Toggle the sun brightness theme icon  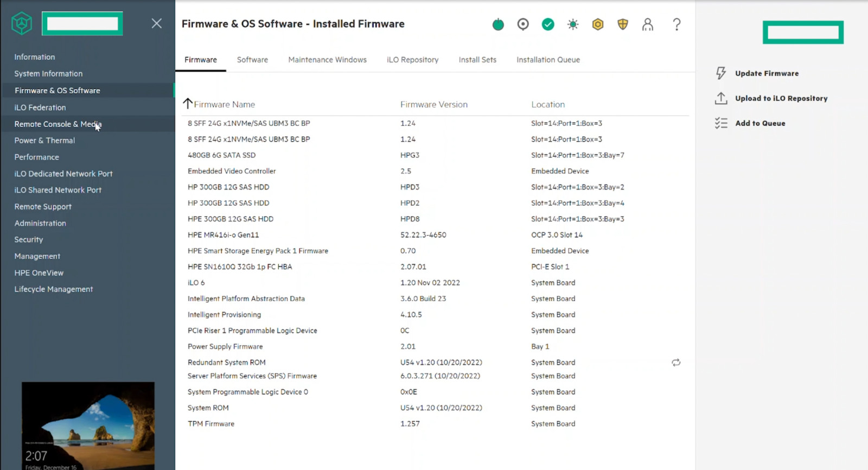coord(573,24)
